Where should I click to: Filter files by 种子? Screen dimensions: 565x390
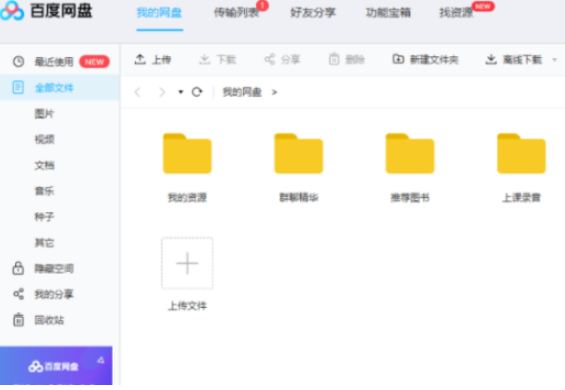[x=44, y=217]
